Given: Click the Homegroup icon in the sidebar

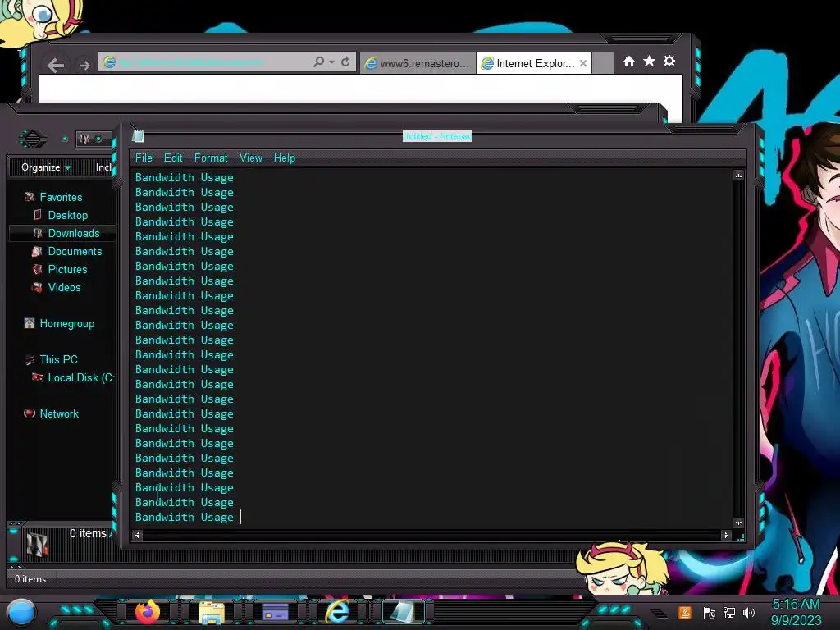Looking at the screenshot, I should pyautogui.click(x=30, y=323).
